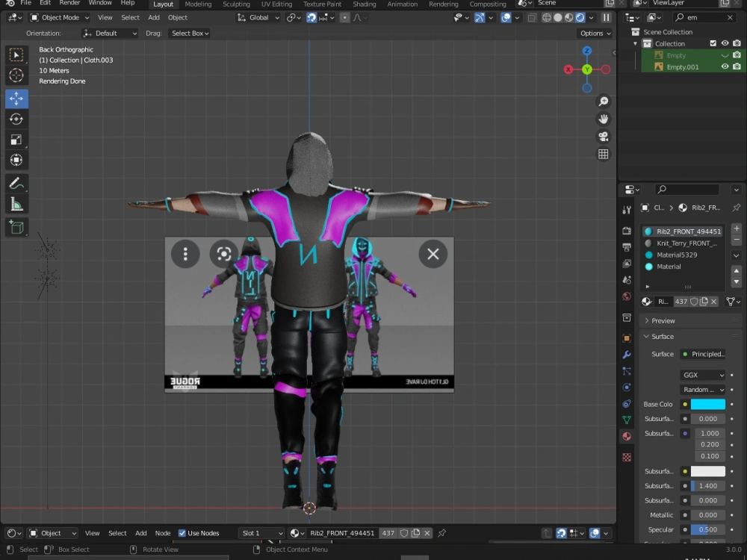Toggle the Use Nodes checkbox

[x=182, y=532]
